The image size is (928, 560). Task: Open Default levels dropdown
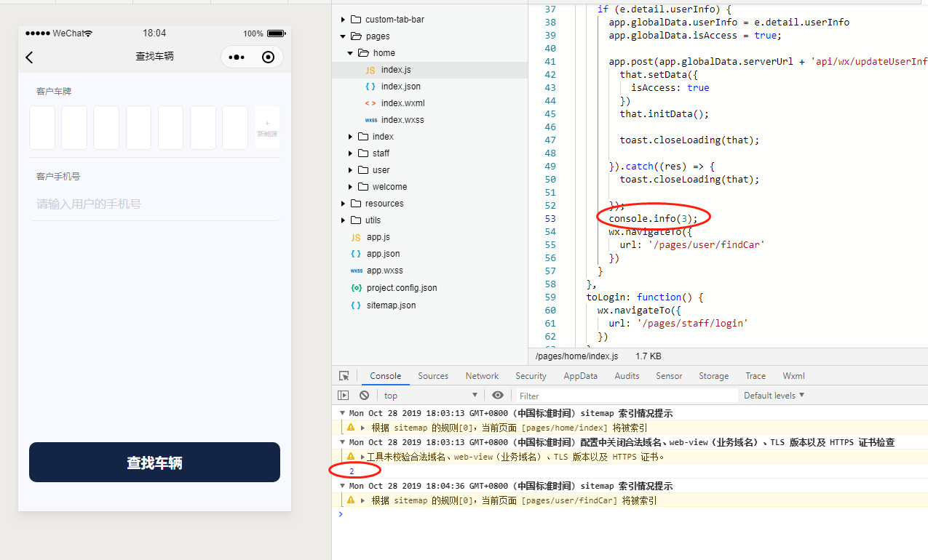pos(774,395)
